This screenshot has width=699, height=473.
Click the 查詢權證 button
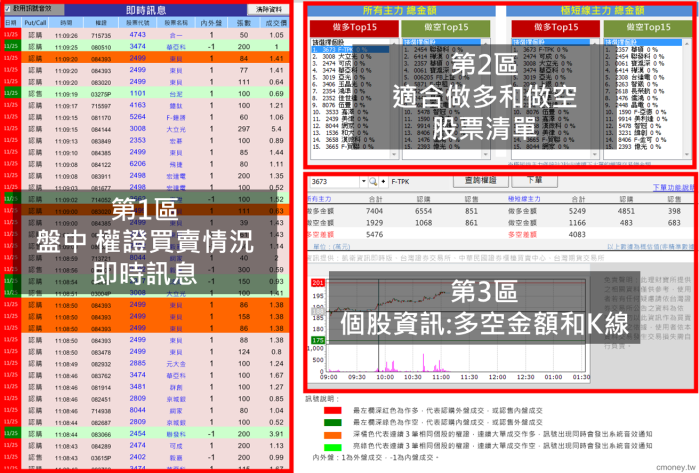pos(481,181)
